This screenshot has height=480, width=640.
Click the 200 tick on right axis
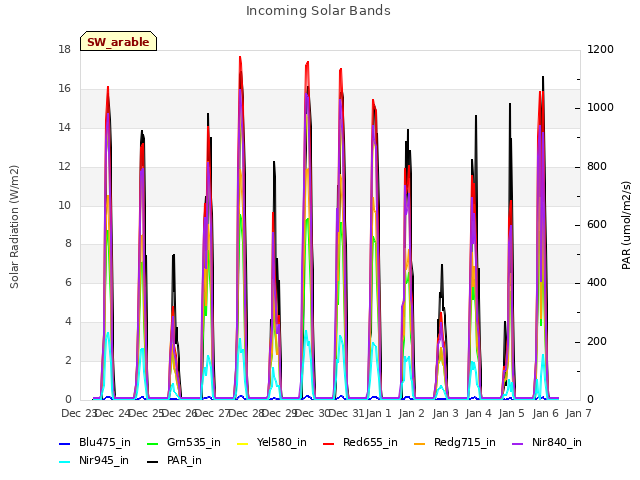pyautogui.click(x=597, y=341)
